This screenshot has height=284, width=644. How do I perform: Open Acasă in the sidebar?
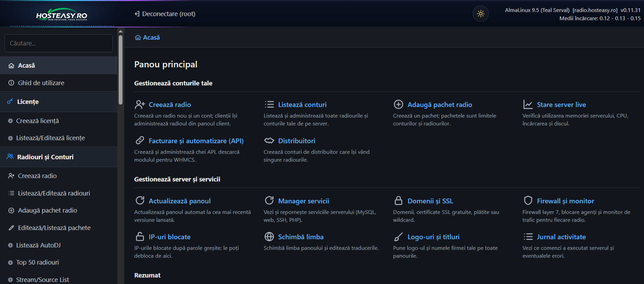(x=58, y=66)
